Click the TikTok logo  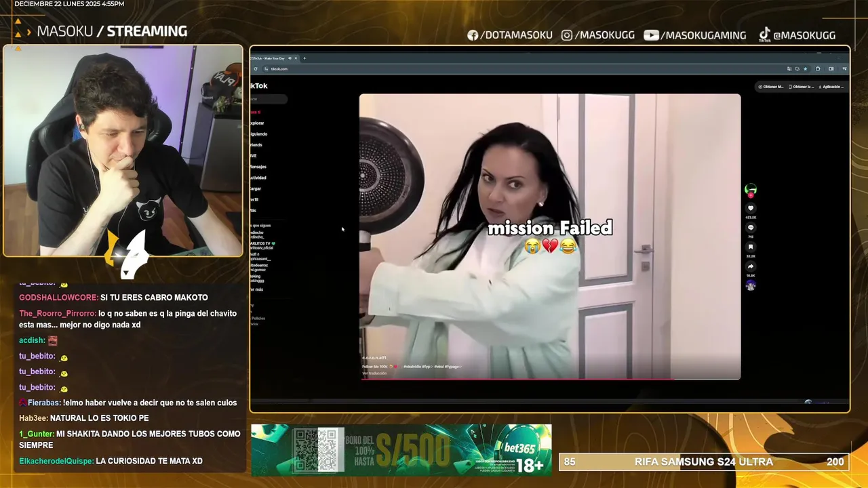259,85
